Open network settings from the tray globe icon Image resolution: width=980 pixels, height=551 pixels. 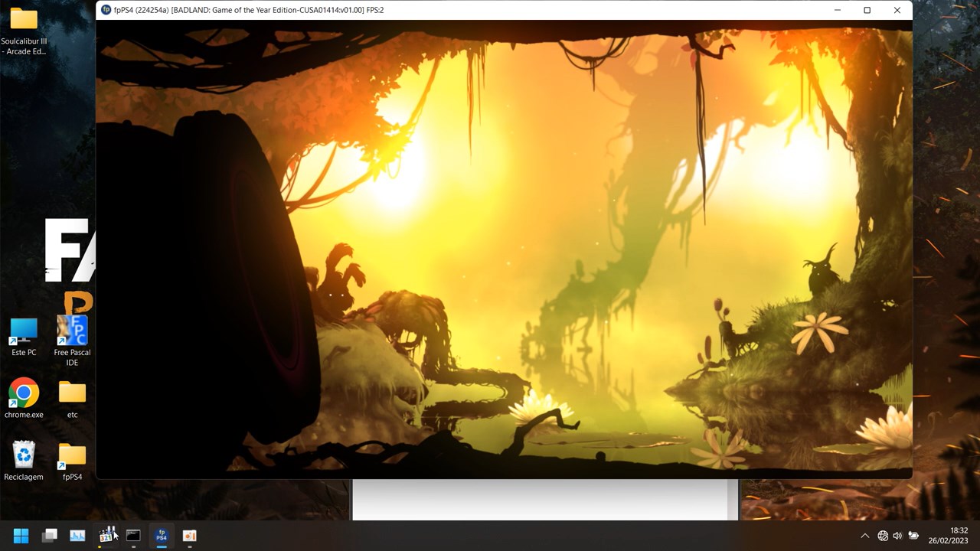coord(882,535)
